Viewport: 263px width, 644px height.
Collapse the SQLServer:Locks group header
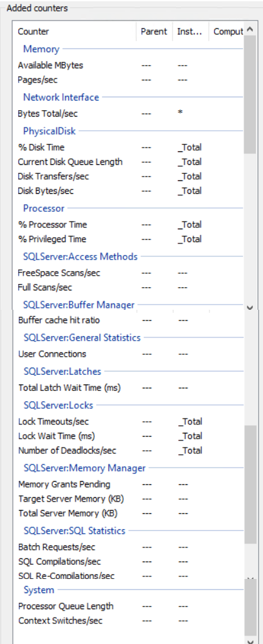(59, 405)
